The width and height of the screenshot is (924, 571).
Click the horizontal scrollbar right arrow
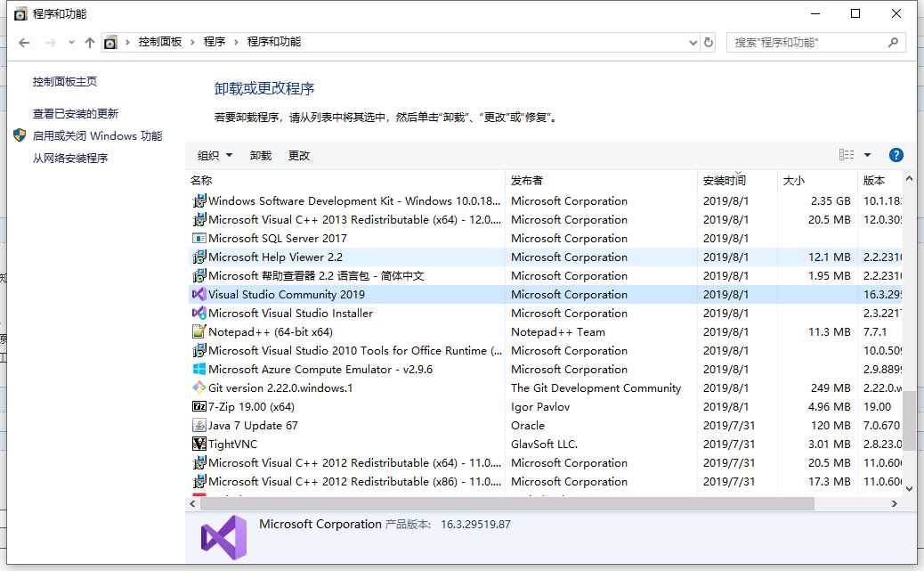894,504
